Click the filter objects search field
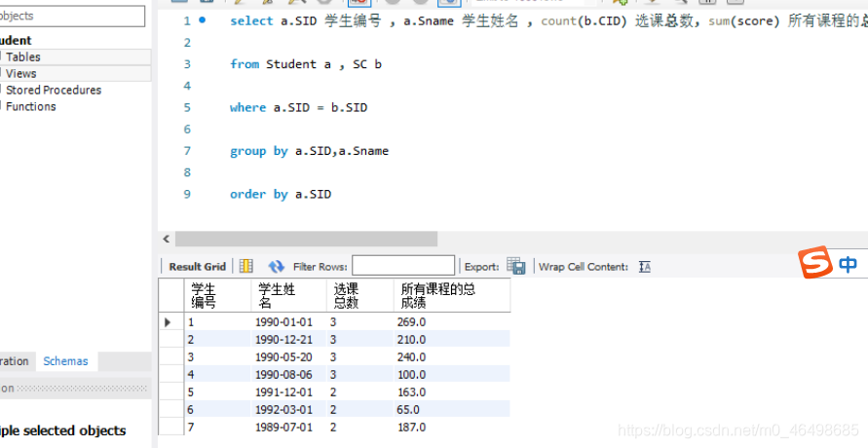Viewport: 868px width, 448px height. point(72,16)
